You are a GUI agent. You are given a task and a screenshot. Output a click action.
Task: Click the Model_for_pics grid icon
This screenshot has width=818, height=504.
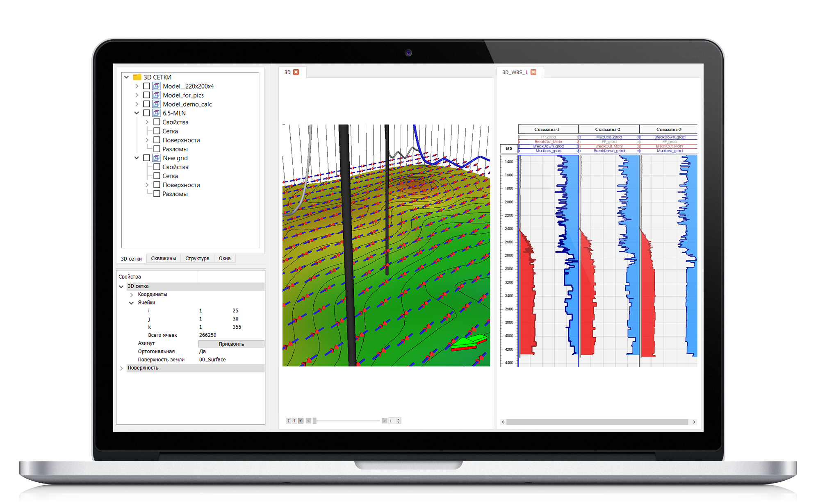point(156,95)
